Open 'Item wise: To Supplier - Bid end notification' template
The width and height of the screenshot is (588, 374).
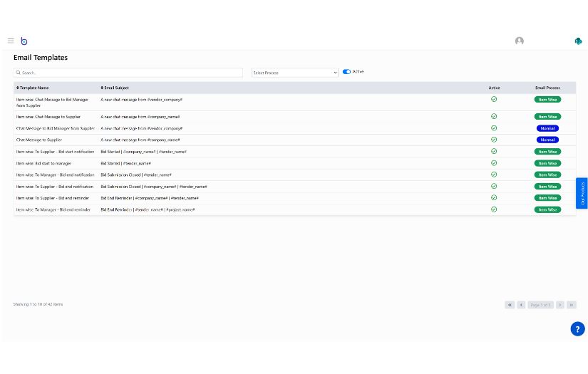[55, 187]
